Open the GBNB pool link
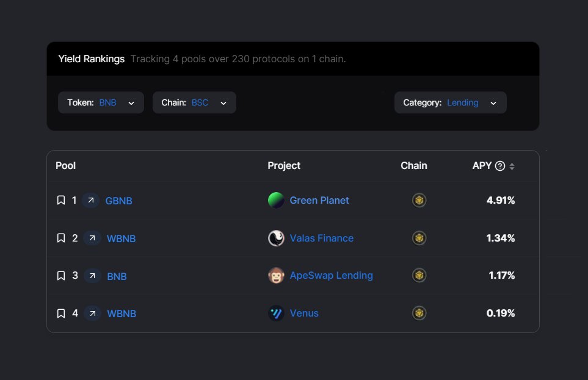The image size is (588, 380). pos(118,201)
